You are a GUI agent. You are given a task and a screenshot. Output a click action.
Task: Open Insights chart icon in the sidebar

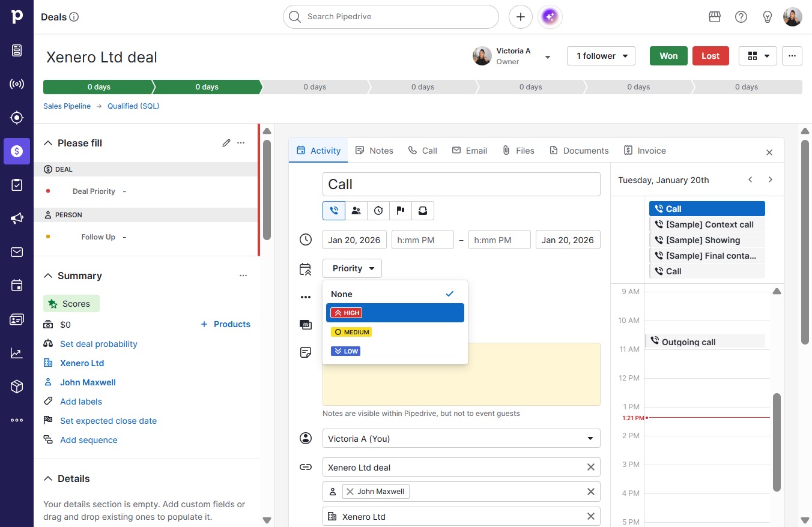tap(17, 353)
